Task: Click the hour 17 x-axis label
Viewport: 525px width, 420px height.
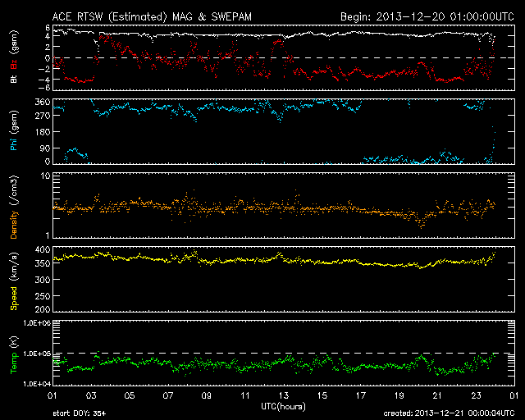Action: (361, 396)
